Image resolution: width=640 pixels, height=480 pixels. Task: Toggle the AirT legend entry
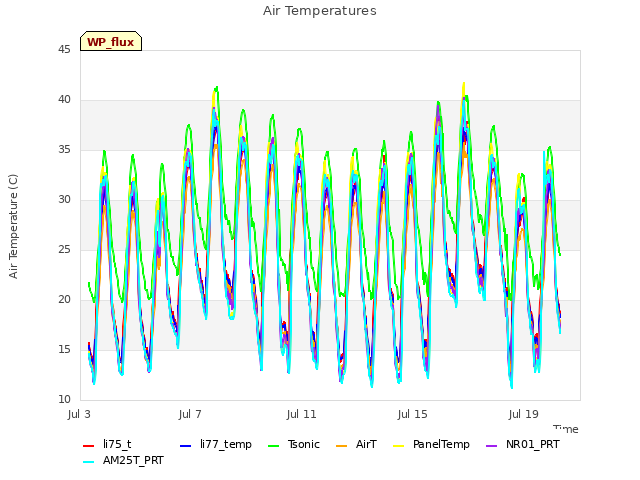click(x=356, y=444)
